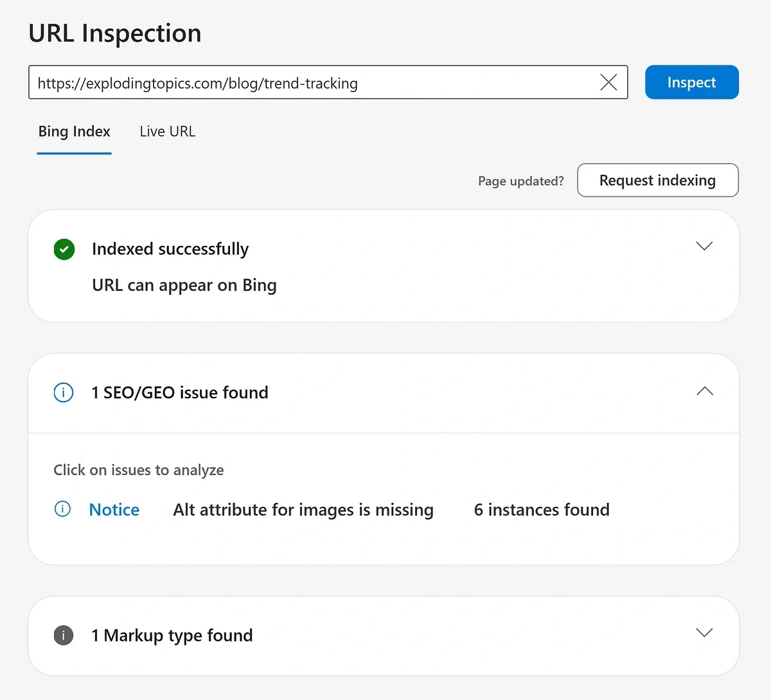Image resolution: width=771 pixels, height=700 pixels.
Task: Collapse the SEO/GEO issue section chevron
Action: [705, 390]
